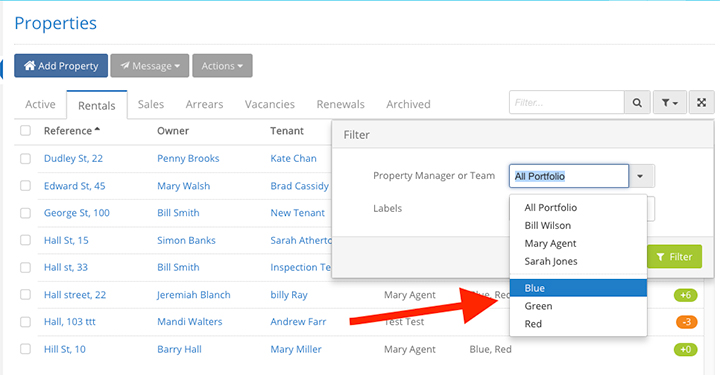Open the Arrears tab

pyautogui.click(x=204, y=104)
